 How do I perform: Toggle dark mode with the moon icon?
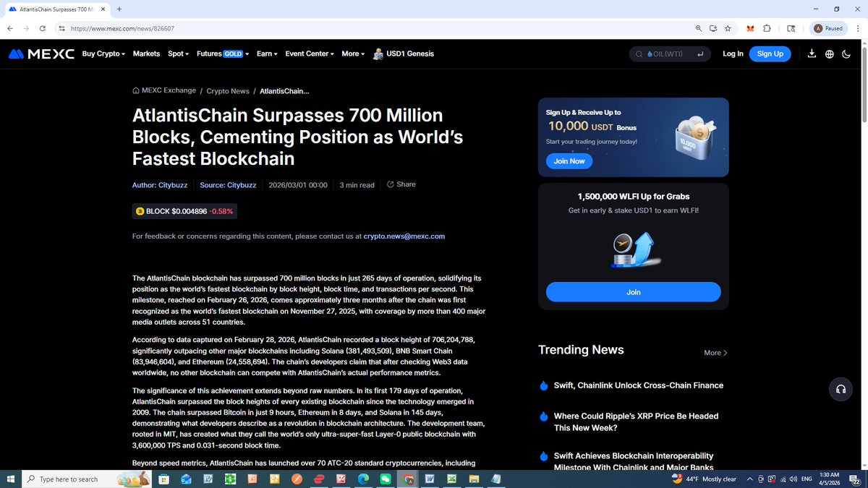846,53
